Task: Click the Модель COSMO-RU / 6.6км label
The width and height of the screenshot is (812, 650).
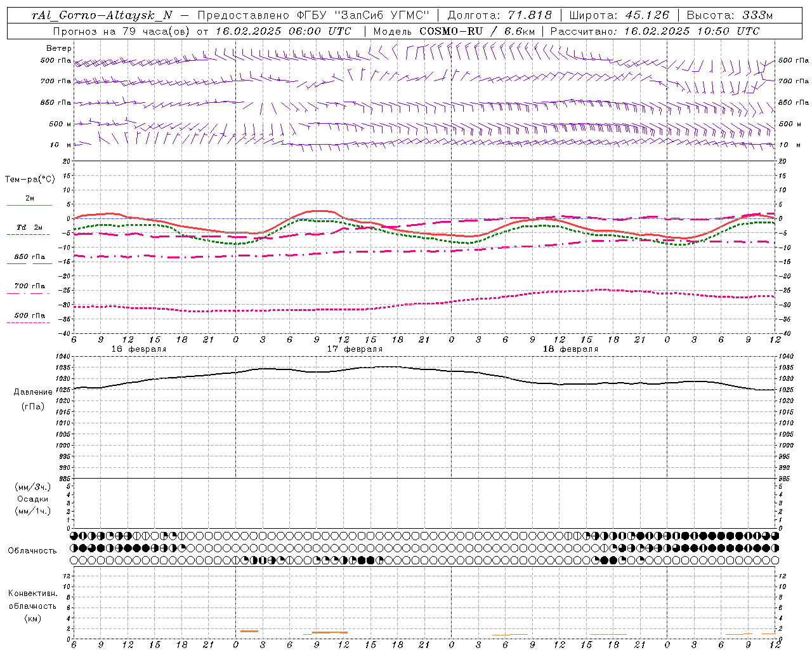Action: pyautogui.click(x=454, y=31)
